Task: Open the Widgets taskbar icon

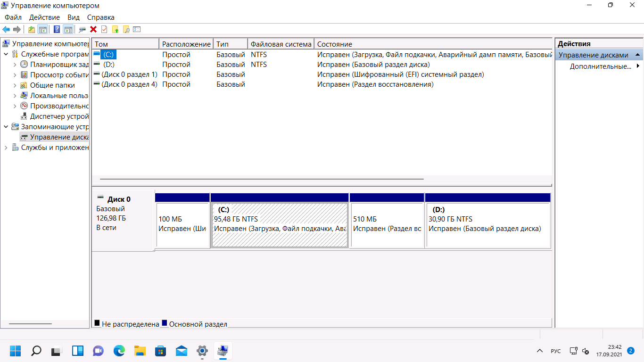Action: point(77,351)
